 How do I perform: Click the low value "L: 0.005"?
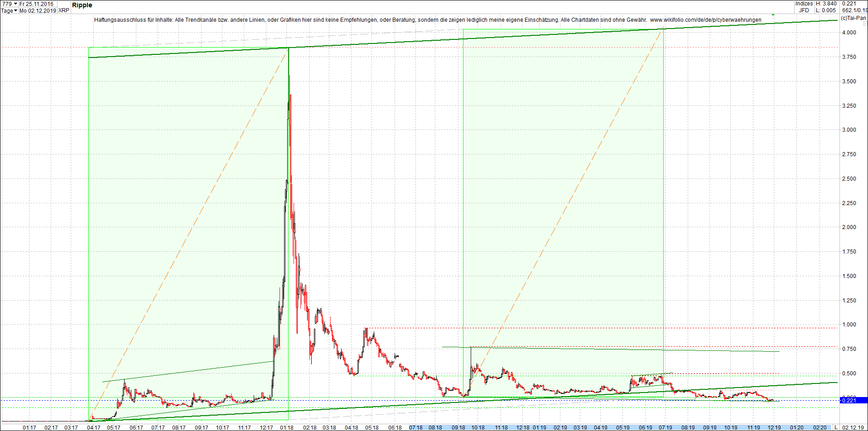coord(825,10)
